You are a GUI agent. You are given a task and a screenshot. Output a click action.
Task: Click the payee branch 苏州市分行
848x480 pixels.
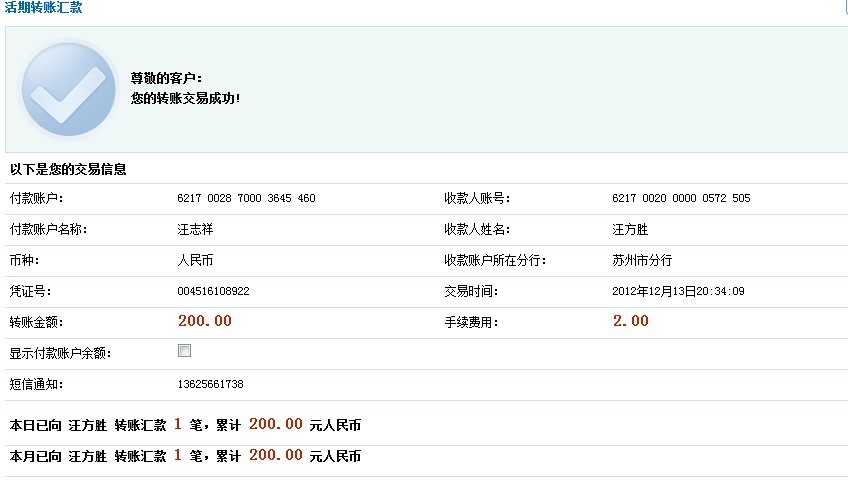click(x=642, y=261)
